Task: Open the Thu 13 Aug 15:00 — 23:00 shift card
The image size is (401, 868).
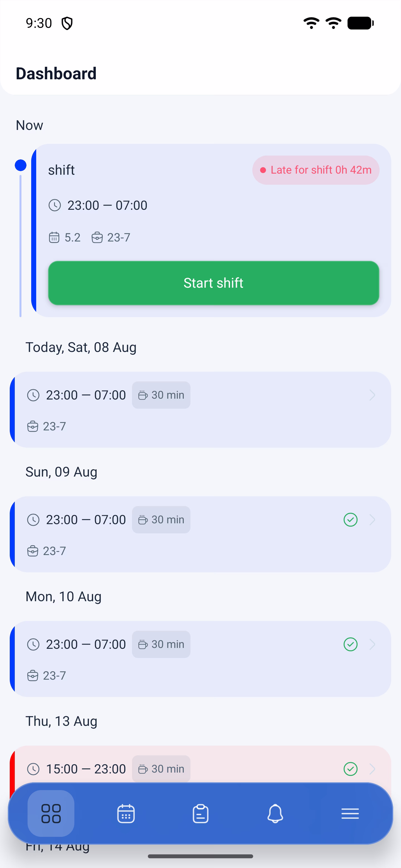Action: click(200, 765)
